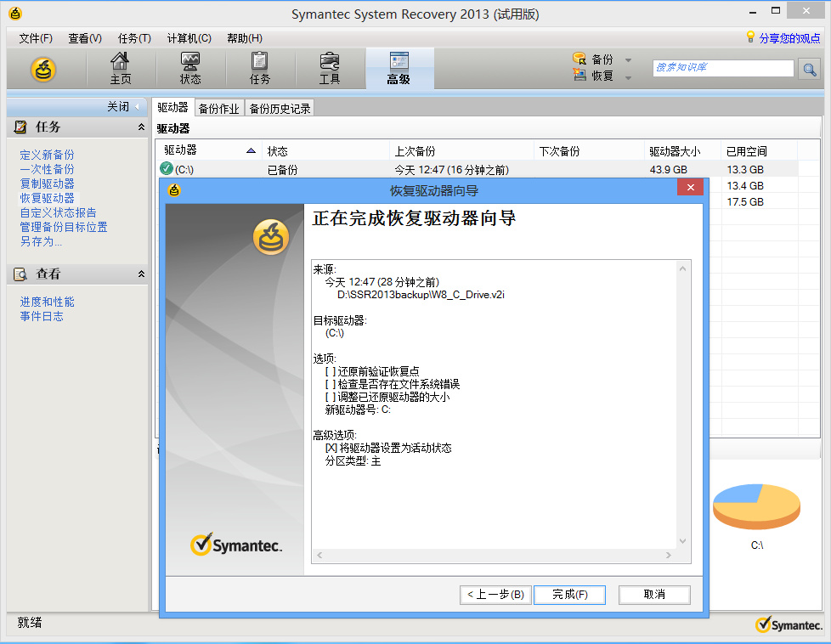Click the summary box horizontal scroll left arrow

coord(319,555)
